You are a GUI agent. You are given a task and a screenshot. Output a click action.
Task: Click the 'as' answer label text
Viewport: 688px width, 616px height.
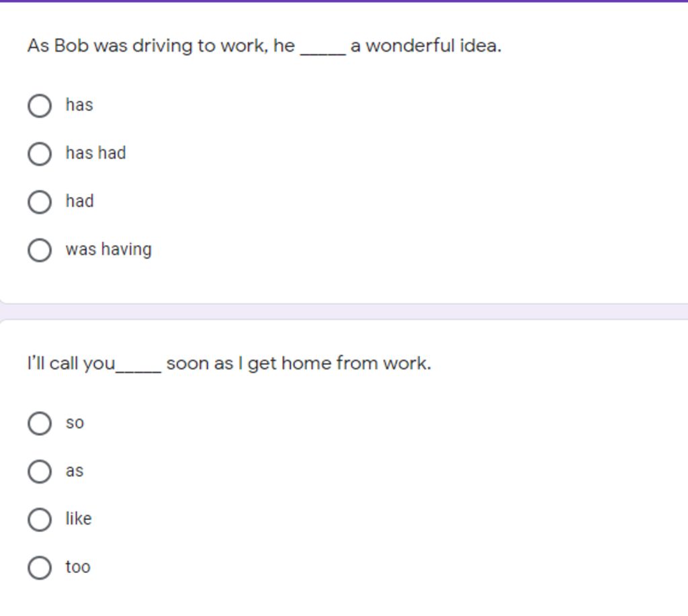pyautogui.click(x=75, y=472)
